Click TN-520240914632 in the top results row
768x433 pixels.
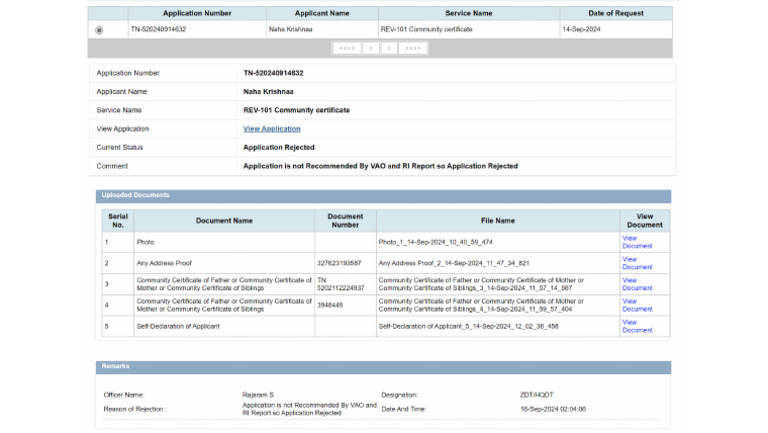tap(158, 29)
